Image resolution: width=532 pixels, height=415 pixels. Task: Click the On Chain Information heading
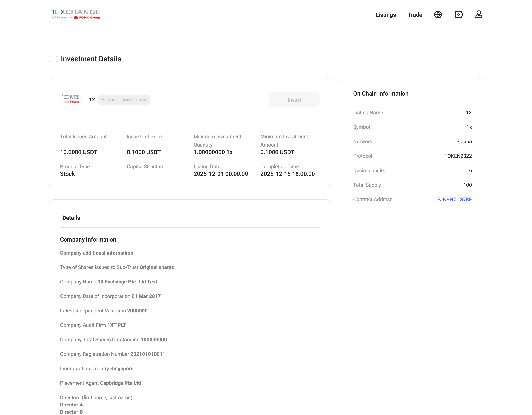point(381,94)
